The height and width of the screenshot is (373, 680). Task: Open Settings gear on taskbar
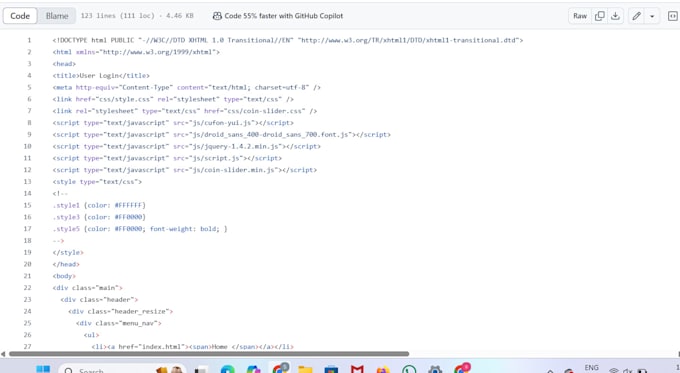pos(435,370)
